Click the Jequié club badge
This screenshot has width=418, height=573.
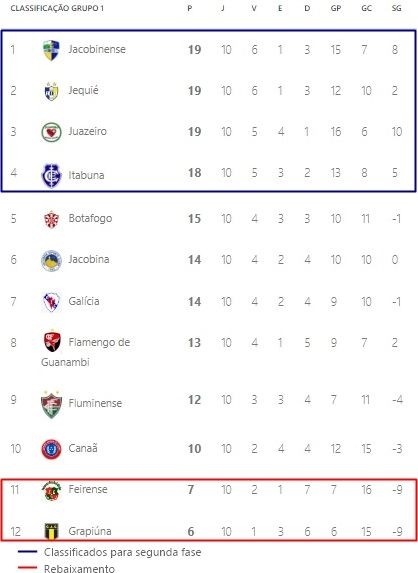coord(51,91)
